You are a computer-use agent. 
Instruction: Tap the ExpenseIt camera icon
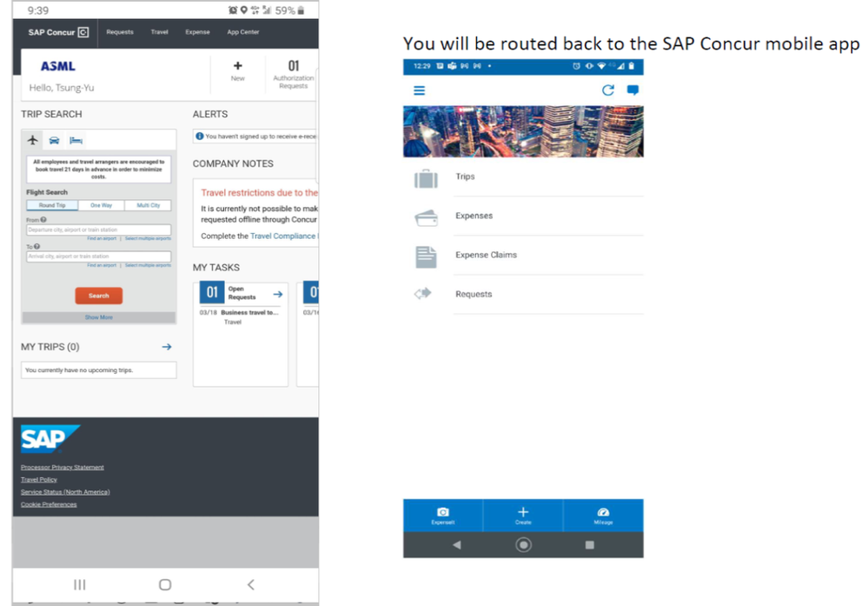pos(443,513)
